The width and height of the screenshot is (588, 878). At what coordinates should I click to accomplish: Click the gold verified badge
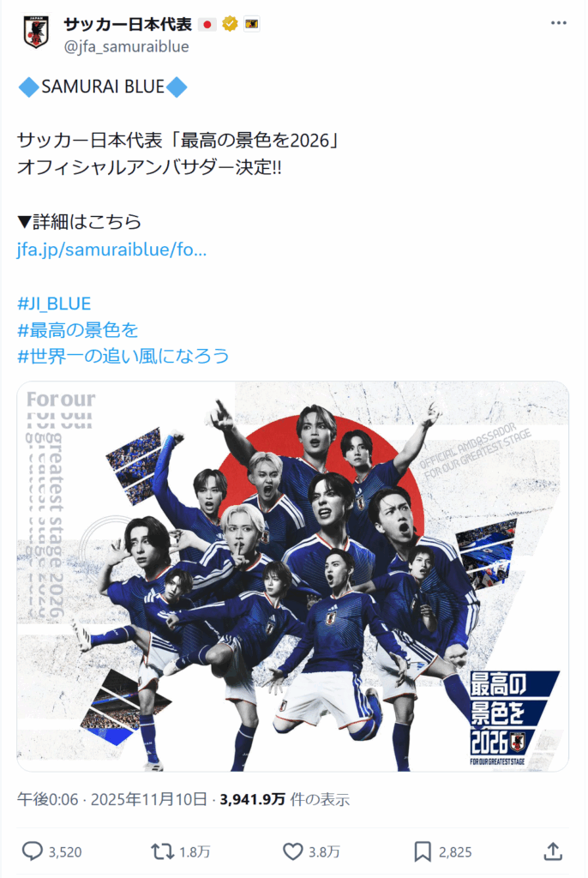tap(230, 24)
